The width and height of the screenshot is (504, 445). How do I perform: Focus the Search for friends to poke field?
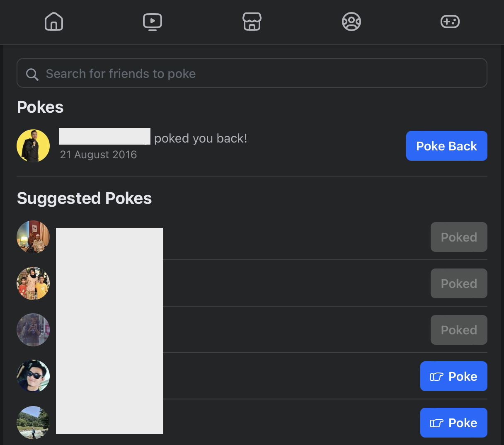[x=252, y=73]
